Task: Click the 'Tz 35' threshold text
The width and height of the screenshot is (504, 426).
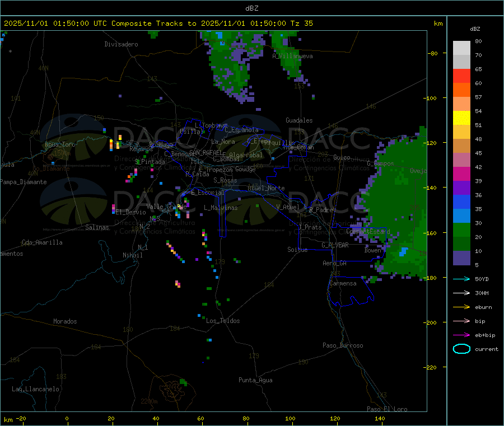Action: pos(301,24)
